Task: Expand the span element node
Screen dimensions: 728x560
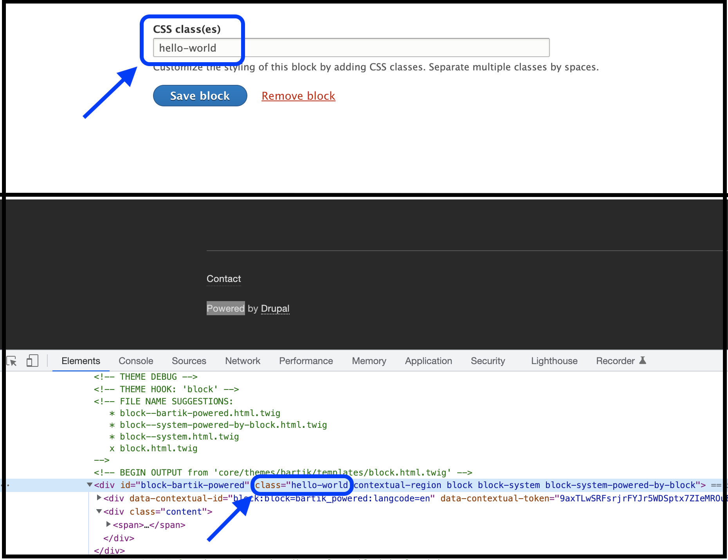Action: [108, 524]
